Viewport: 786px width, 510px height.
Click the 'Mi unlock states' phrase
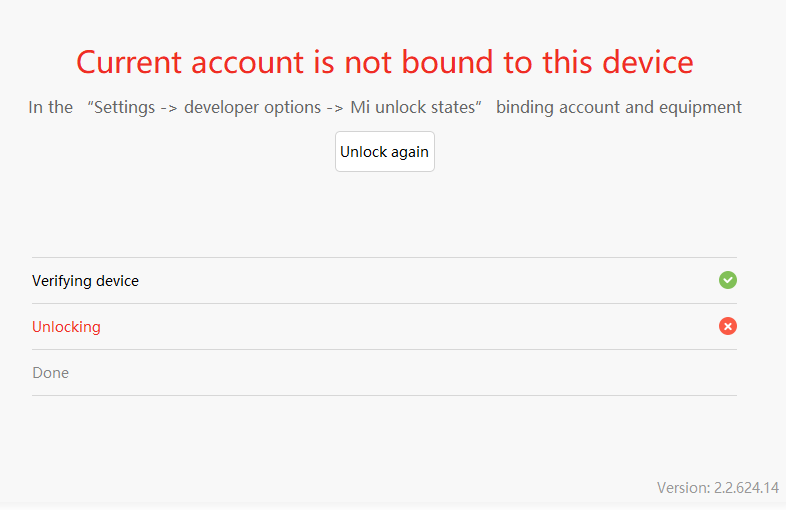412,107
